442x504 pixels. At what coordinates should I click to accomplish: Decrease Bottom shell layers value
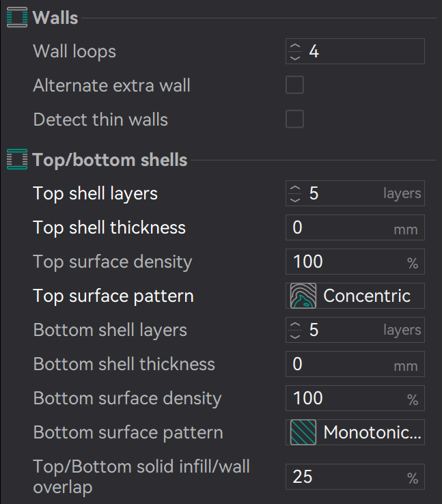295,335
